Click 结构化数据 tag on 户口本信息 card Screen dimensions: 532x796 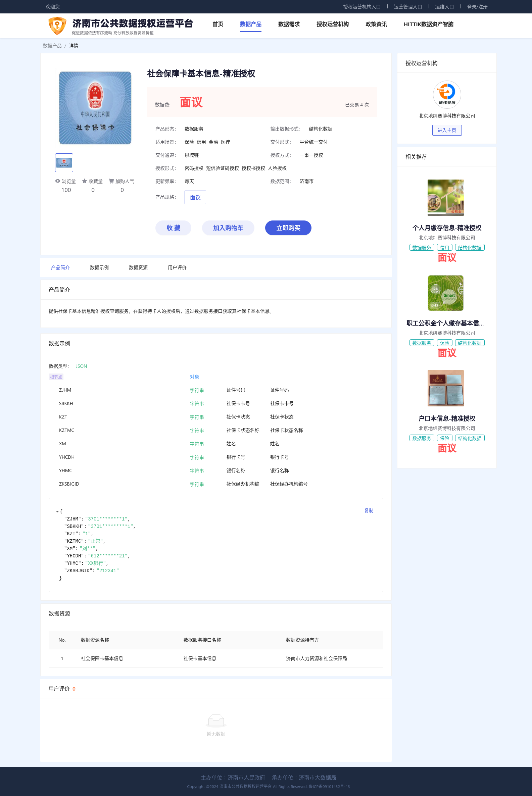470,438
